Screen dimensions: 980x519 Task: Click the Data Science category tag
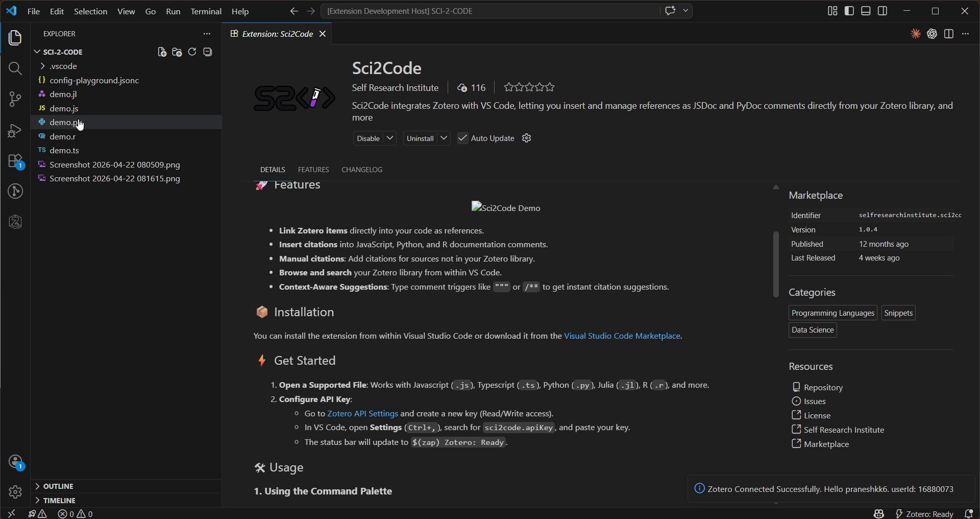pos(813,330)
